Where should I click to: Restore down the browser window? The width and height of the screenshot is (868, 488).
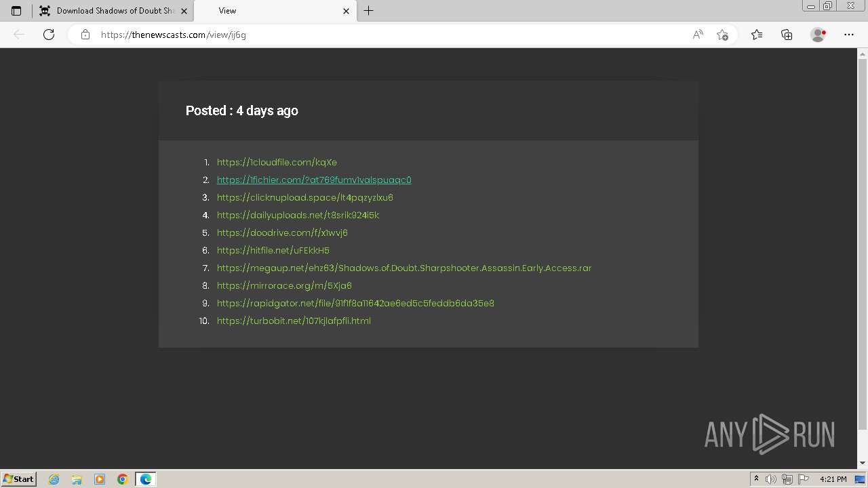(828, 6)
